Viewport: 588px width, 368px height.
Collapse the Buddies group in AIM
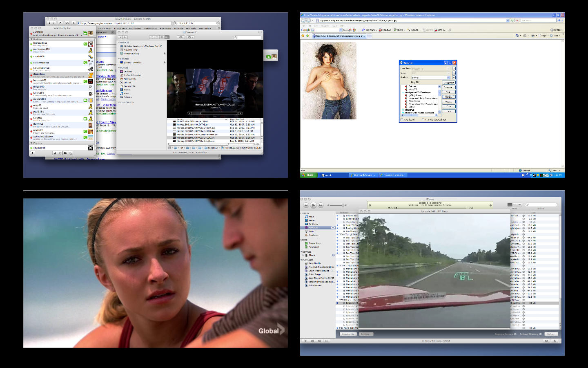[x=32, y=39]
